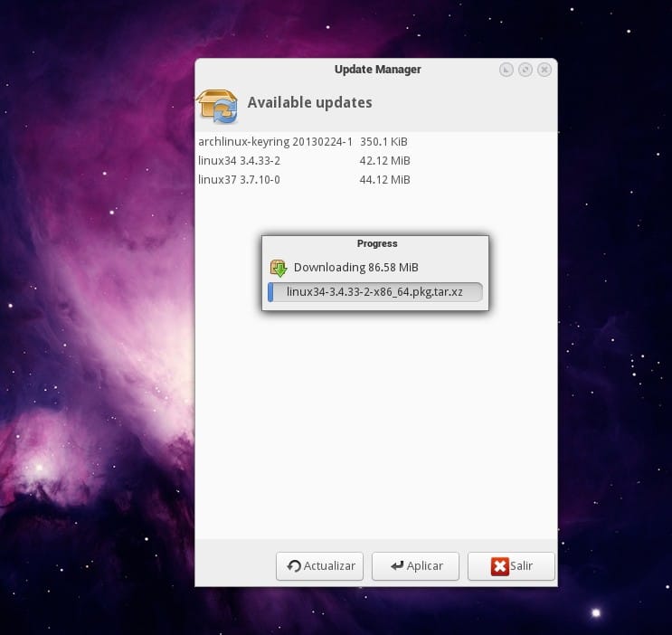Click the Available updates heading

pos(309,102)
